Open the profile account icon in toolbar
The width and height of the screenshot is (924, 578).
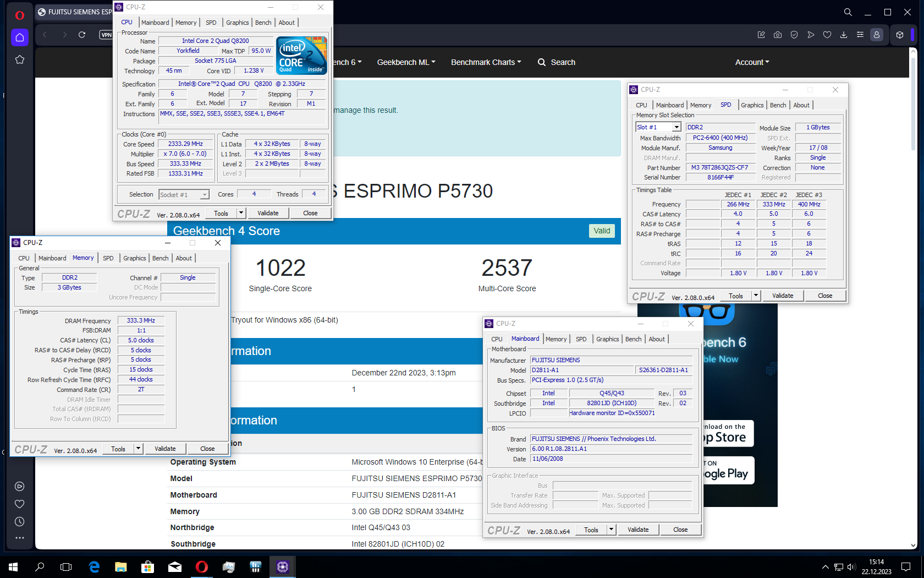(877, 35)
